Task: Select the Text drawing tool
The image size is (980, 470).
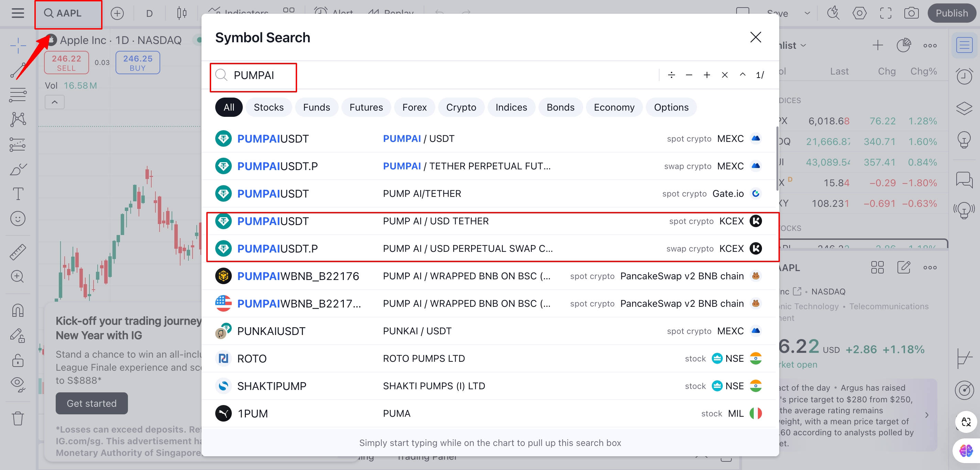Action: coord(18,194)
